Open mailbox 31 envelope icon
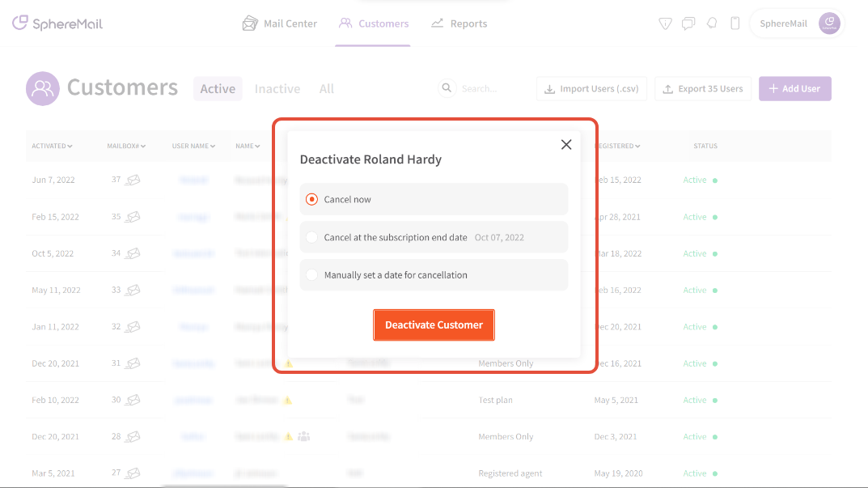Viewport: 868px width, 488px height. click(x=133, y=363)
